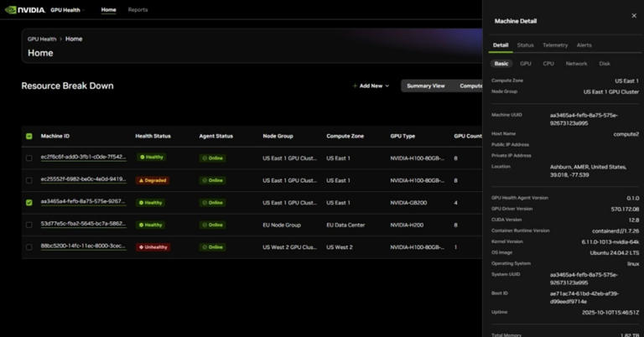
Task: Click the Home breadcrumb item
Action: coord(74,39)
